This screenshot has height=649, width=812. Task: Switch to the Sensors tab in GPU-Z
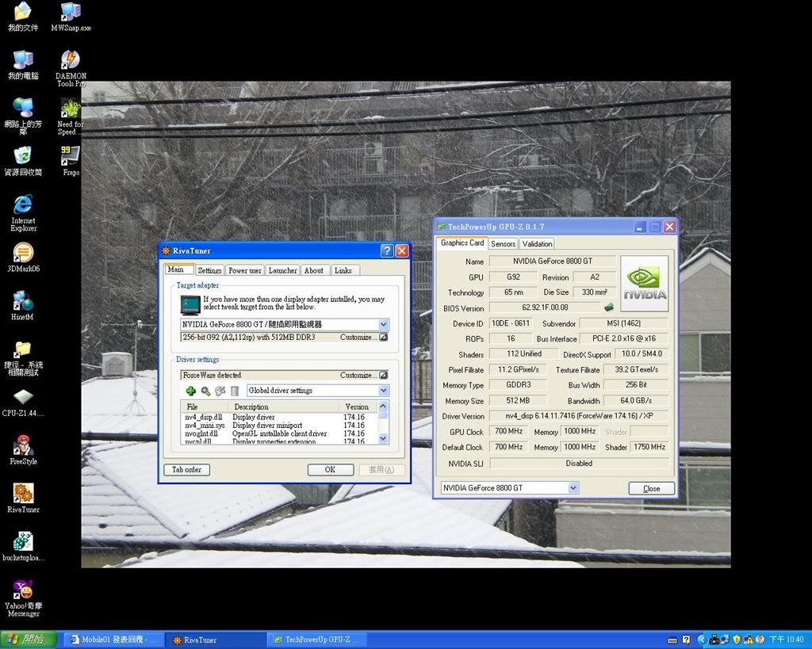(503, 244)
